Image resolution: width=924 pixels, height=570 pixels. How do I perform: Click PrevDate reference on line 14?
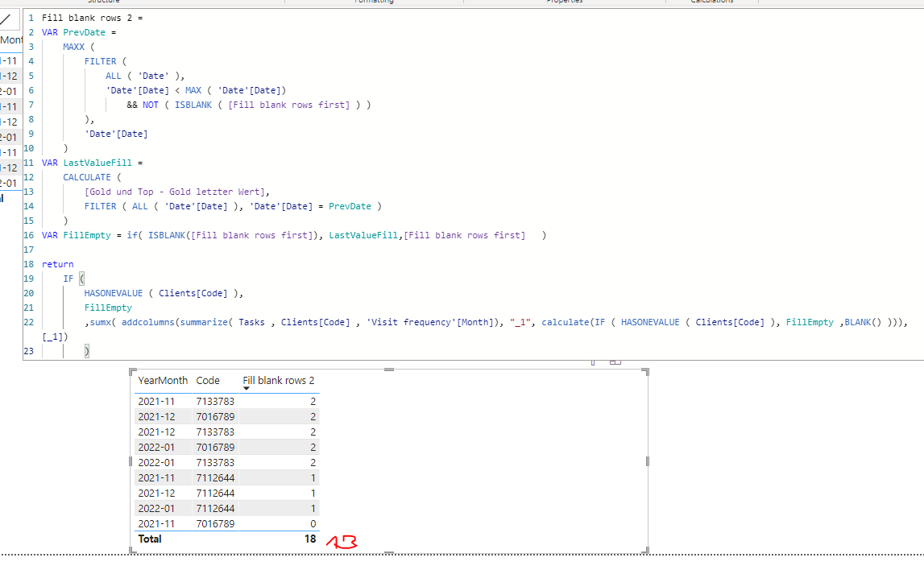350,206
